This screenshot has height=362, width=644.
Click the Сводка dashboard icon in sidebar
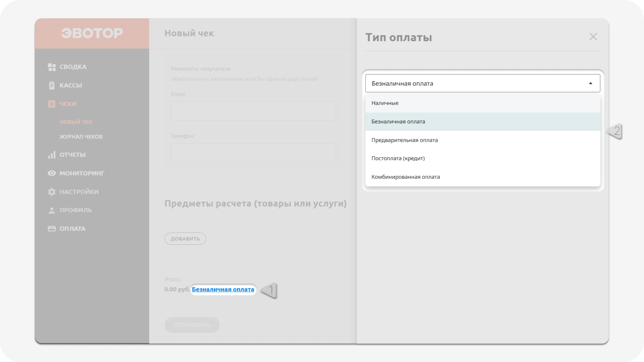coord(52,67)
